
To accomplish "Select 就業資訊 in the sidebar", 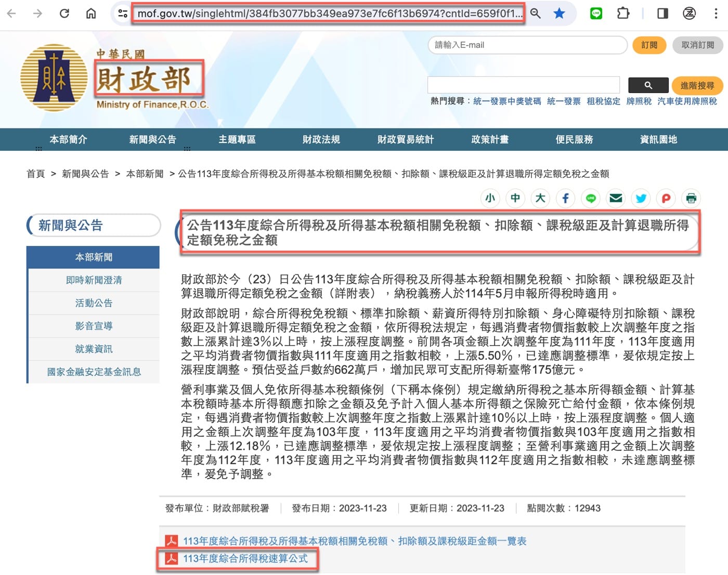I will pos(94,349).
